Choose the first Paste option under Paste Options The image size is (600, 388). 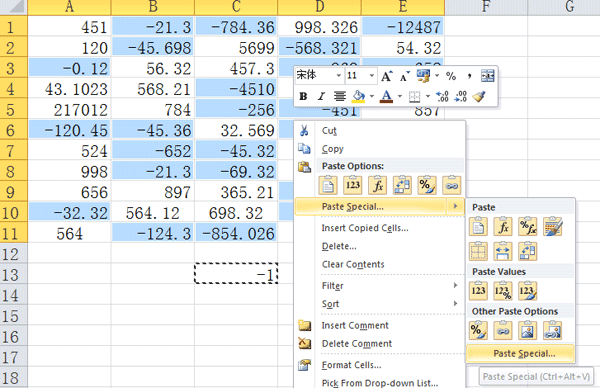pyautogui.click(x=328, y=185)
